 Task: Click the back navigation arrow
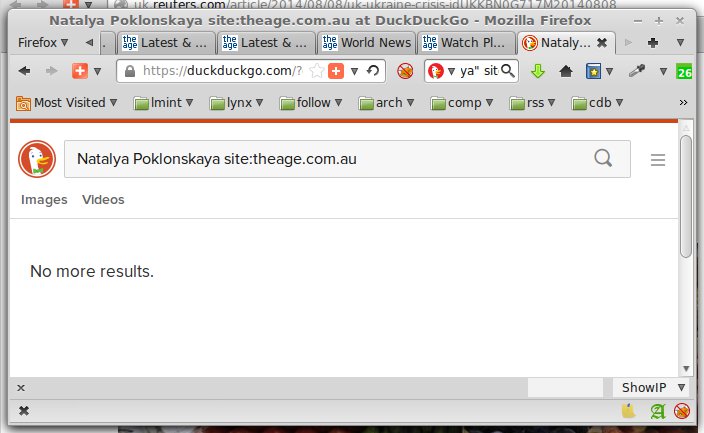point(25,71)
